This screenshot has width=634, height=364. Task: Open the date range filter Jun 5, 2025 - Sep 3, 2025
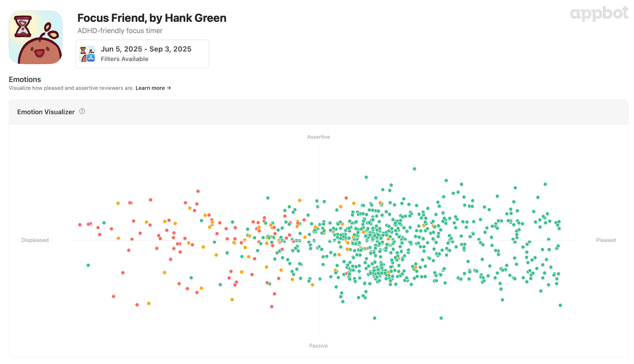click(x=142, y=54)
